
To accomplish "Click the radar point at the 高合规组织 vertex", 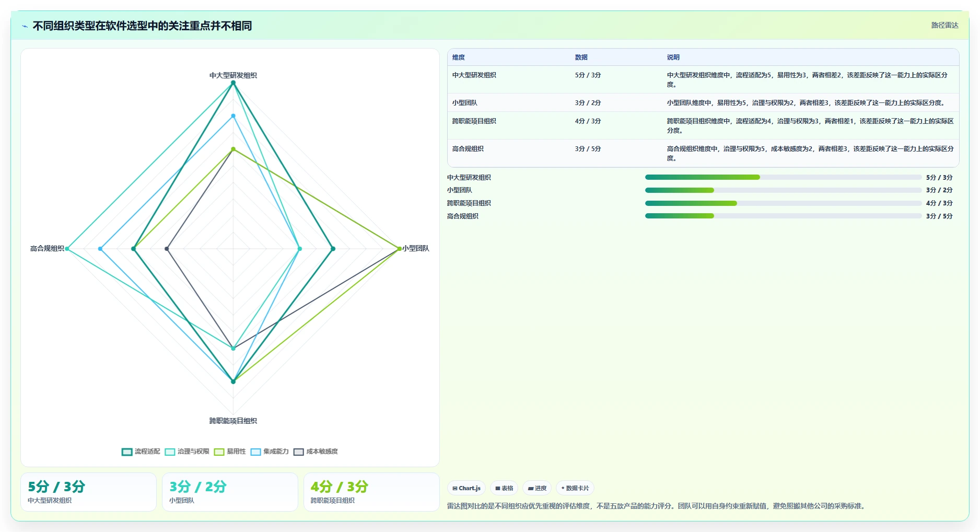I will tap(67, 249).
